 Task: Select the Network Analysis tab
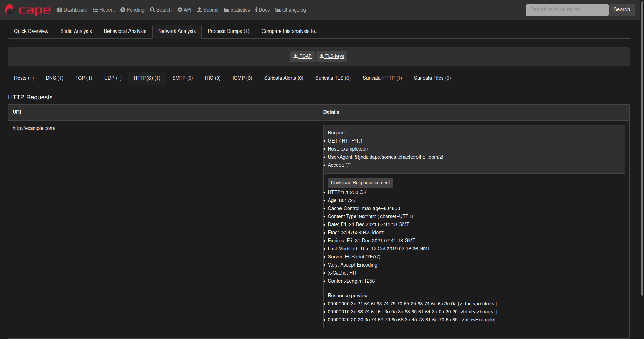(x=177, y=31)
